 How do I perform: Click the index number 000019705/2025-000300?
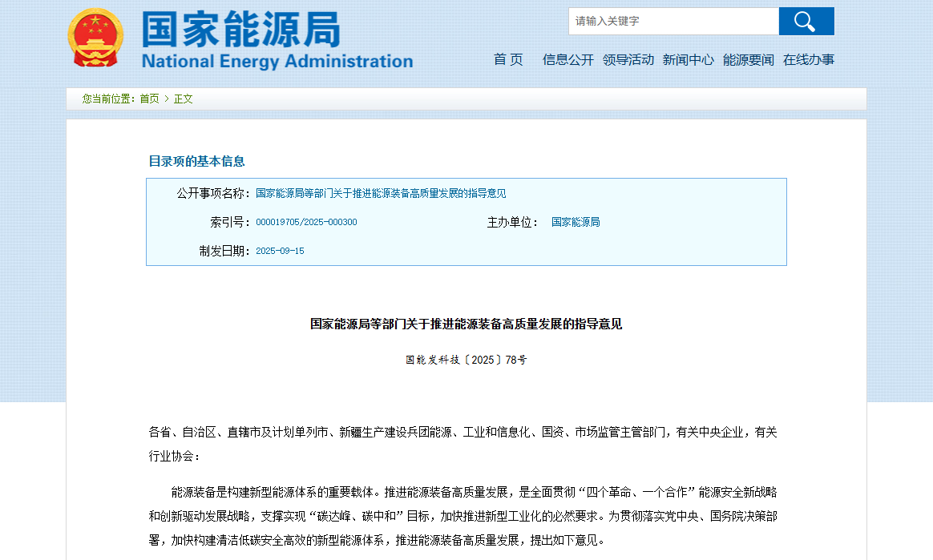click(x=307, y=222)
